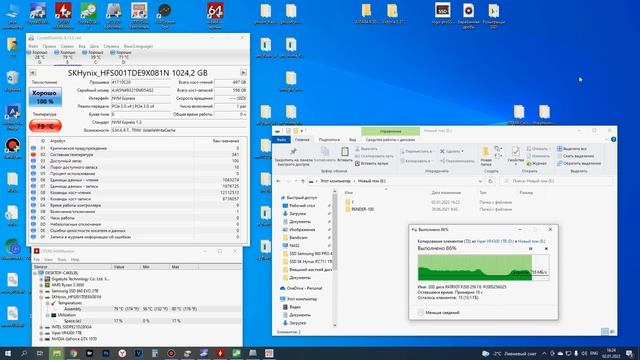Screen dimensions: 640x360
Task: Expand Viper VP4300 1TB node
Action: click(41, 333)
